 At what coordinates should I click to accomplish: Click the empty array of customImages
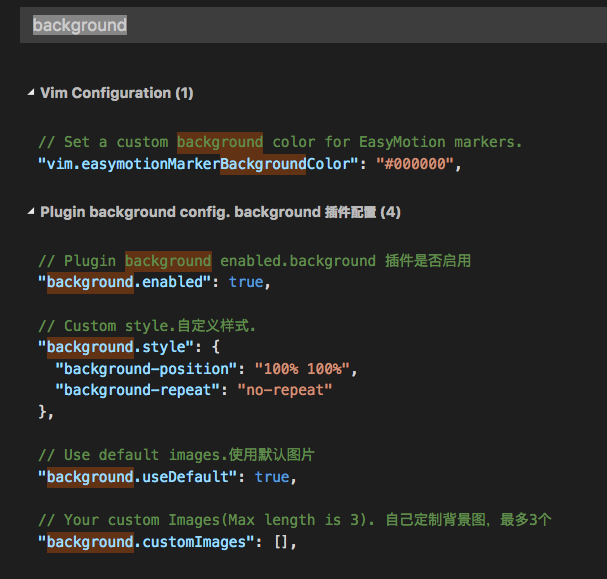[284, 542]
